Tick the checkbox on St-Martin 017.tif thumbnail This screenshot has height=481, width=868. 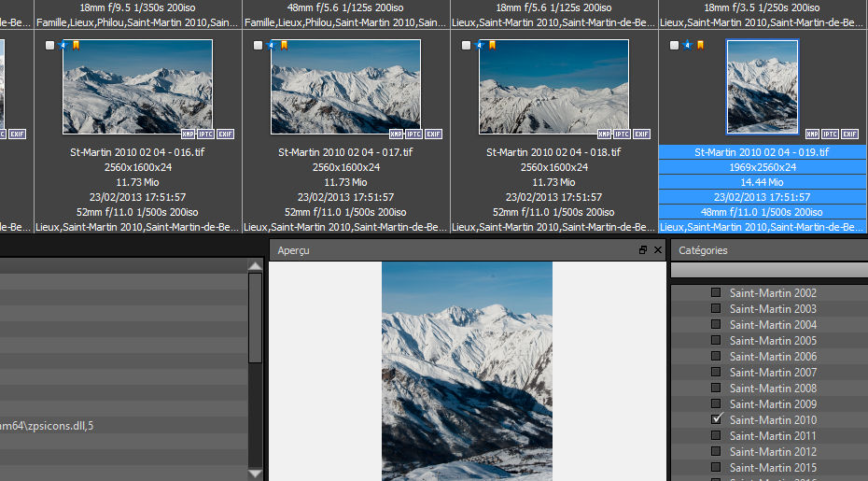click(x=258, y=46)
